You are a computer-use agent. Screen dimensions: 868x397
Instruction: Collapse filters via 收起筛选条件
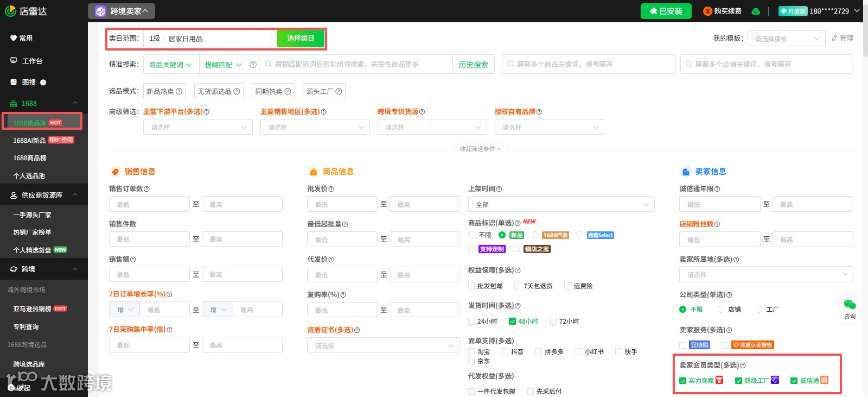click(x=481, y=149)
